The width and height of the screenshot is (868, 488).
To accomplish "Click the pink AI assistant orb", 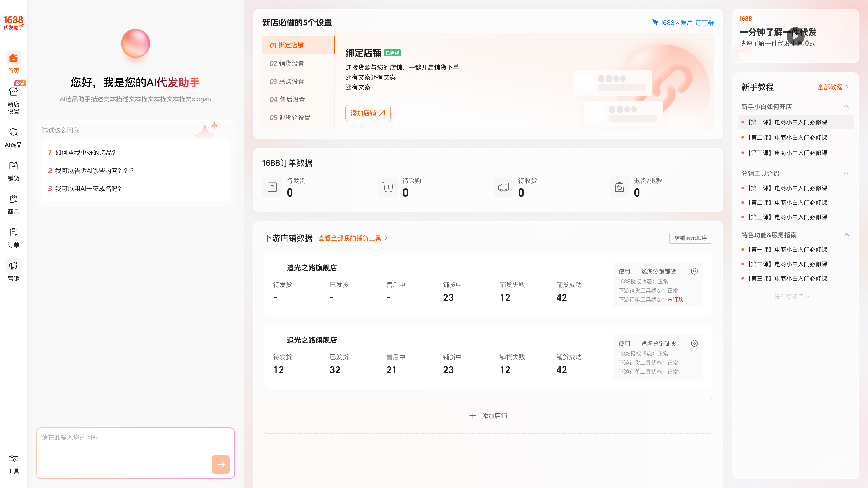I will (x=135, y=43).
